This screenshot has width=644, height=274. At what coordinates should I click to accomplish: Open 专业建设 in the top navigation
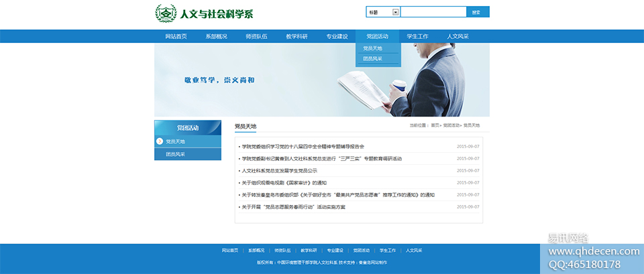pos(337,36)
